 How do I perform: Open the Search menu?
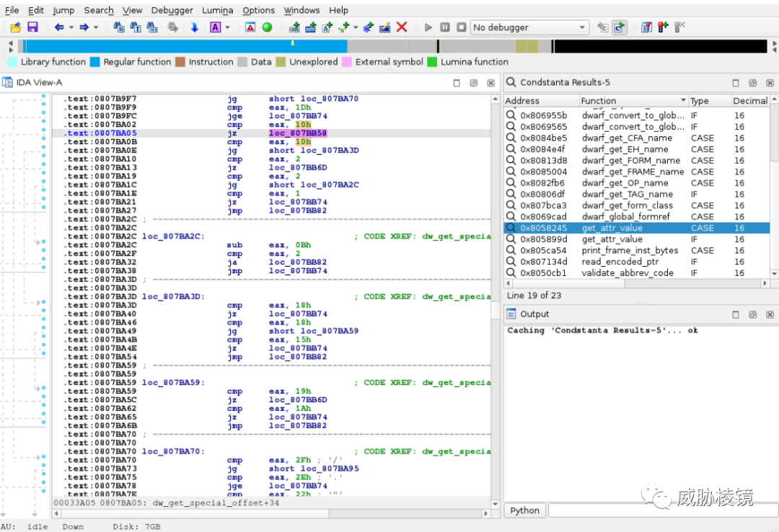(98, 10)
